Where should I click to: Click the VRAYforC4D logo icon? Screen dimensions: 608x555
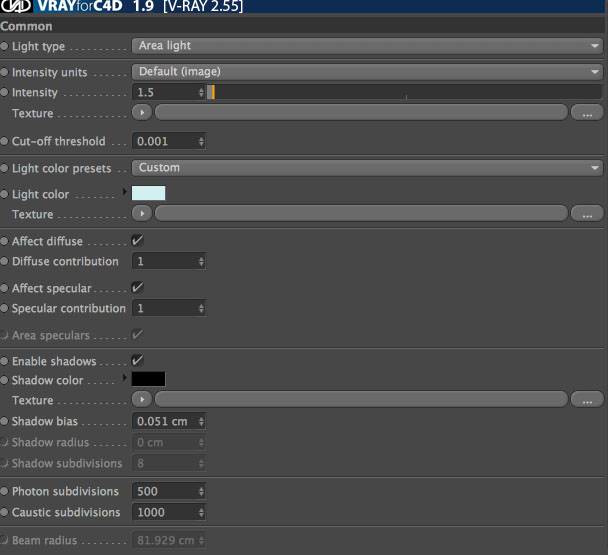(16, 6)
